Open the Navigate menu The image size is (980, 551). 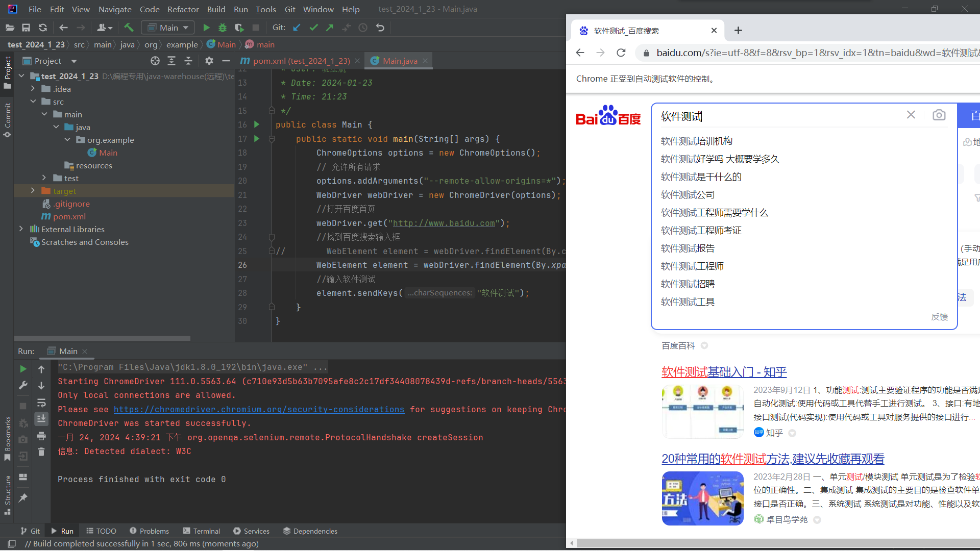tap(114, 9)
